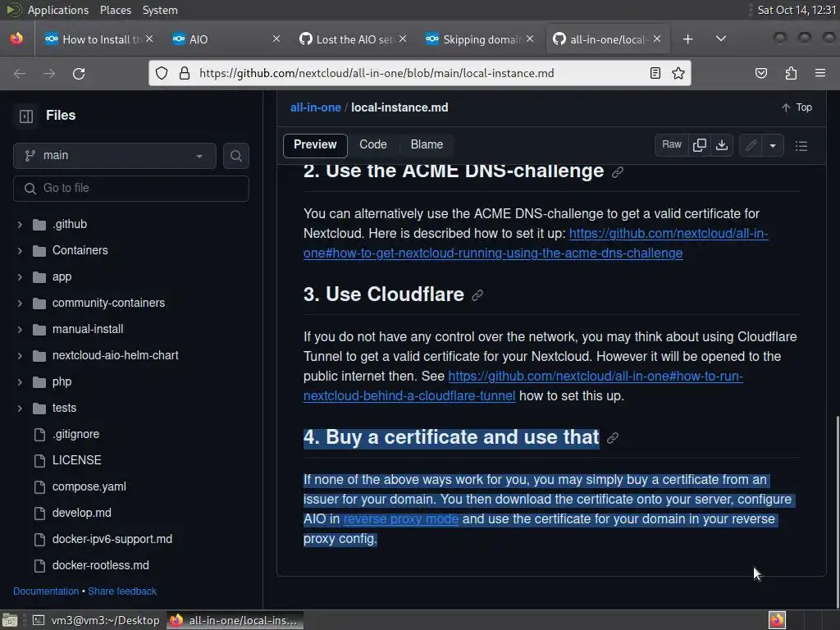Viewport: 840px width, 630px height.
Task: Click the Raw button
Action: (x=671, y=144)
